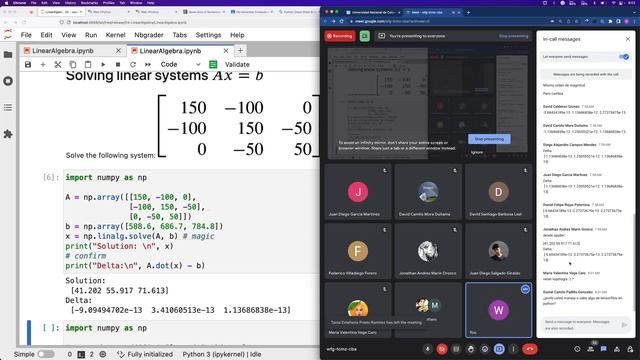Add new launcher tab plus button

(x=240, y=51)
